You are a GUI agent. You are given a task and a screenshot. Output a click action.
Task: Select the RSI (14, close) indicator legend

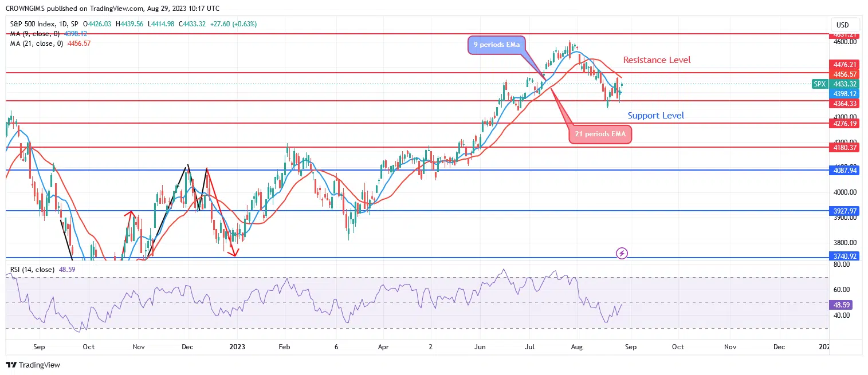[x=32, y=269]
